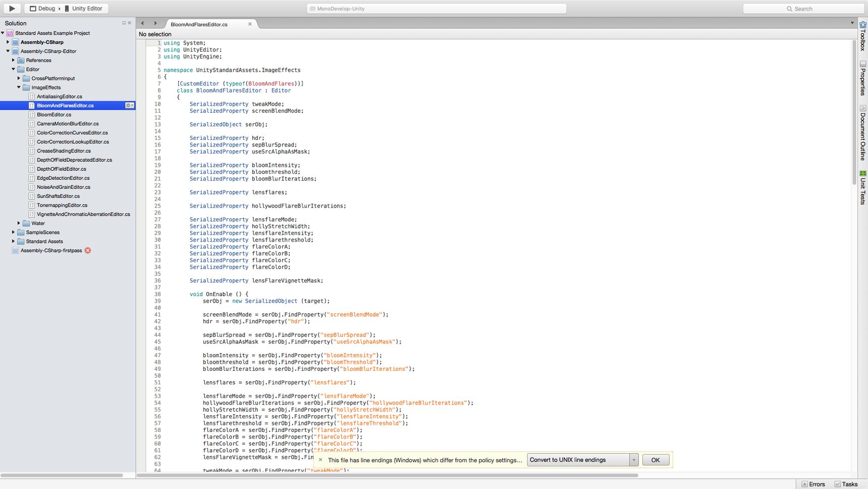
Task: Click the CrossPlatformInput folder icon
Action: tap(26, 78)
